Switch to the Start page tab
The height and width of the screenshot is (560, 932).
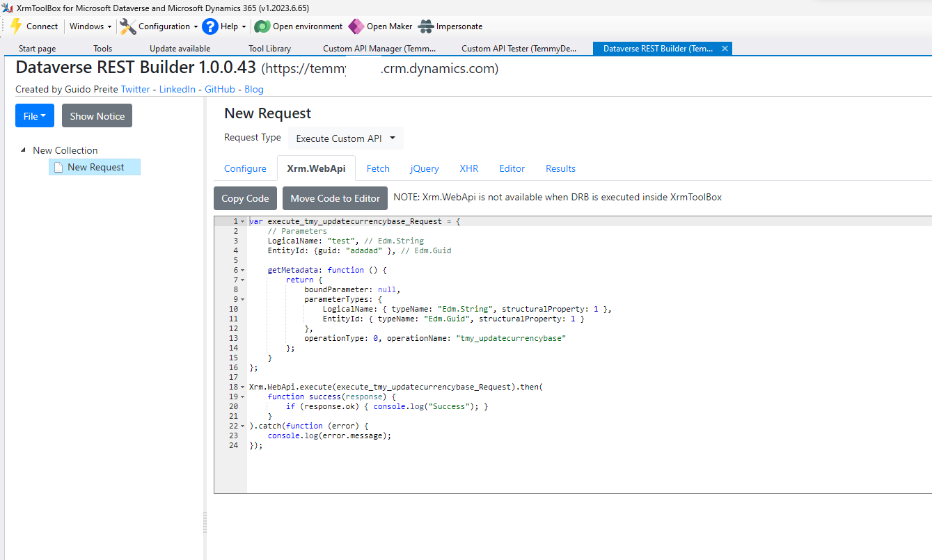click(38, 49)
